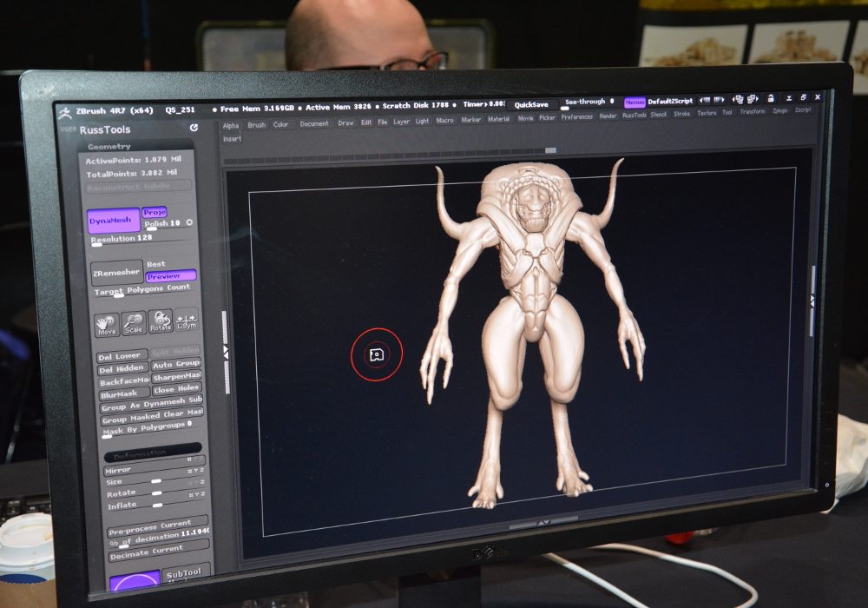
Task: Click the See-through slider
Action: [589, 102]
